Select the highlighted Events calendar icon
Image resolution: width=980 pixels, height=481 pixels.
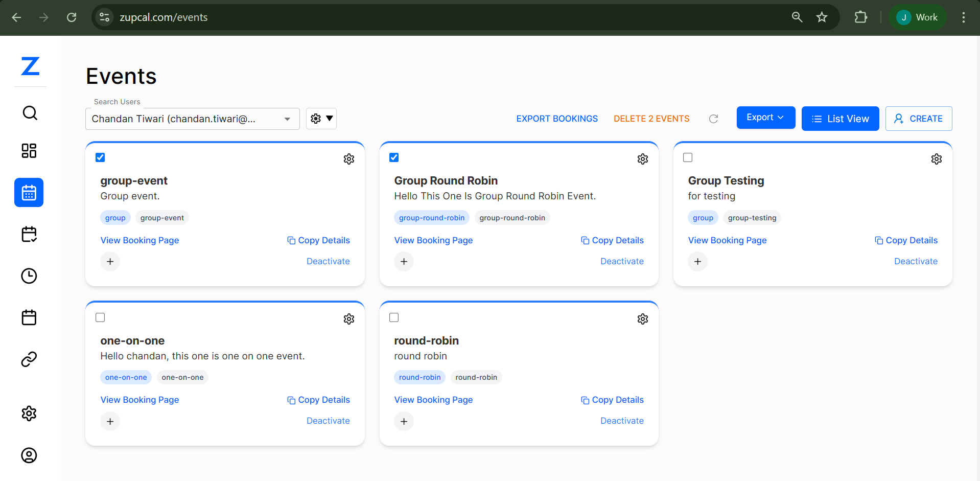tap(29, 193)
